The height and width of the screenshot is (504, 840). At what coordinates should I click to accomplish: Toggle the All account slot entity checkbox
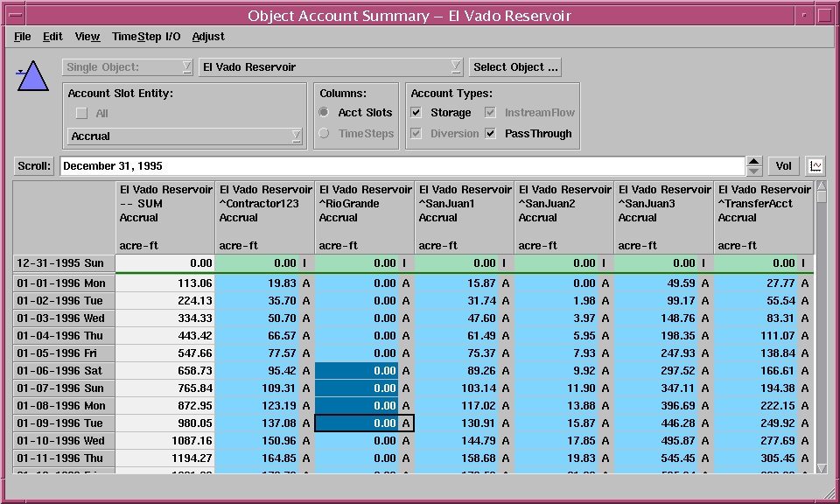tap(81, 113)
